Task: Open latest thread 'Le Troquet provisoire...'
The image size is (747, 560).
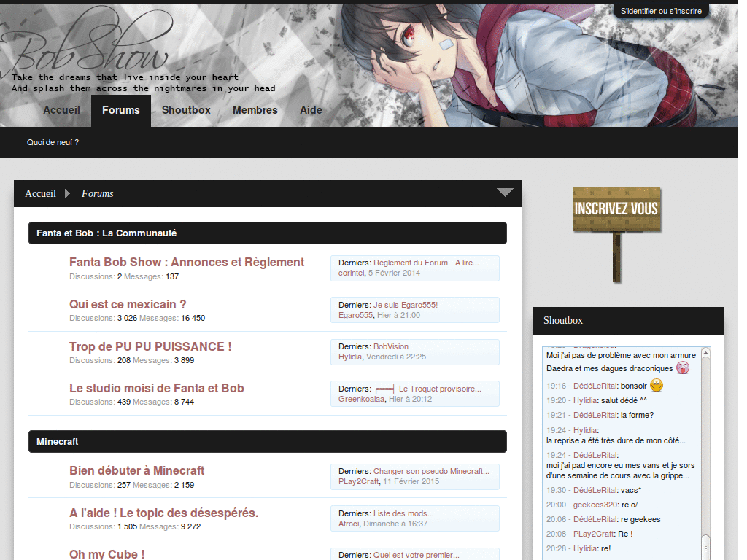Action: click(x=440, y=389)
